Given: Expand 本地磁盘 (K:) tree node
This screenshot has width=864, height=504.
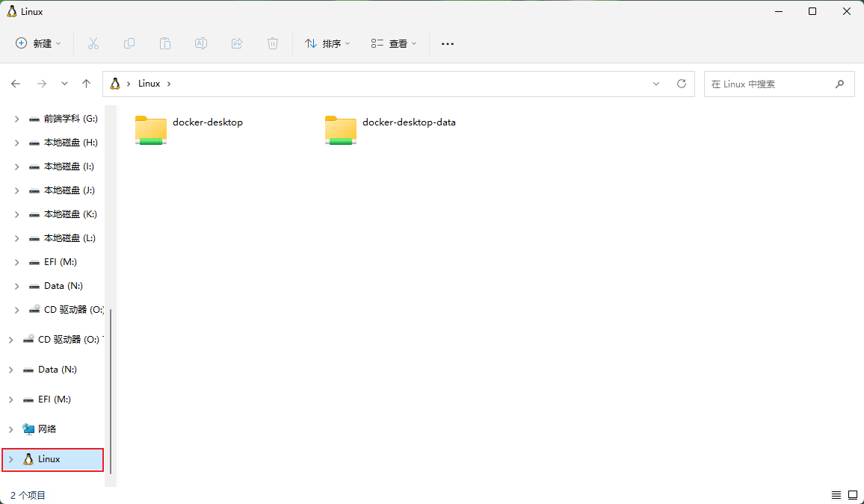Looking at the screenshot, I should pyautogui.click(x=16, y=214).
